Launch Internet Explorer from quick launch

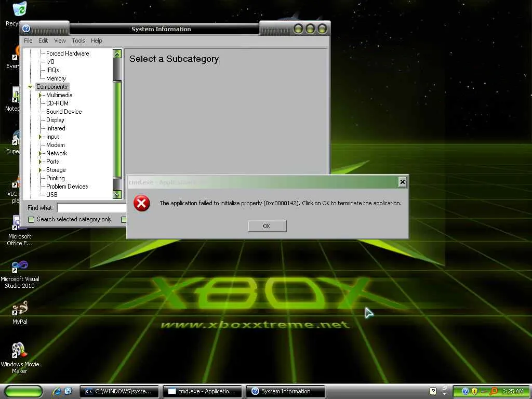(x=57, y=392)
